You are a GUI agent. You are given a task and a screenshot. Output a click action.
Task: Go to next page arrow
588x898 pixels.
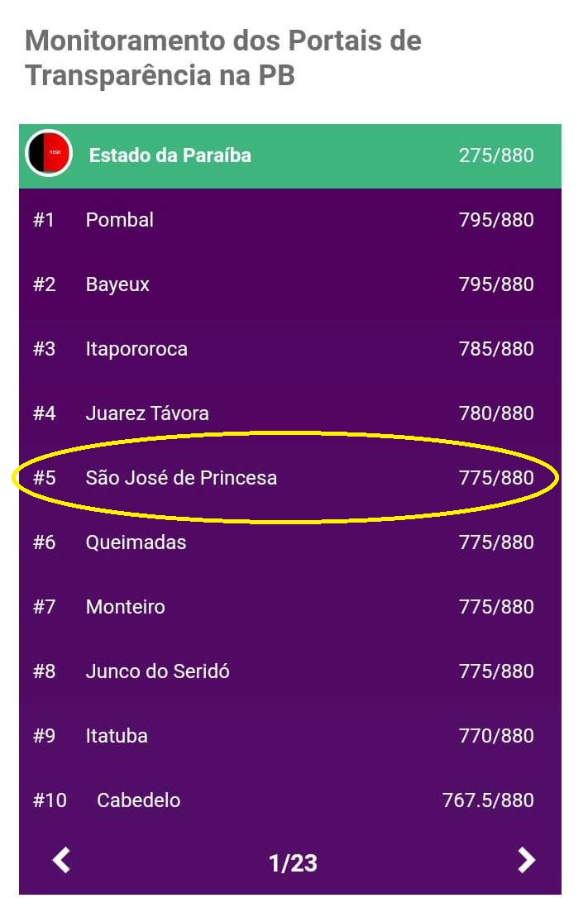pos(526,860)
